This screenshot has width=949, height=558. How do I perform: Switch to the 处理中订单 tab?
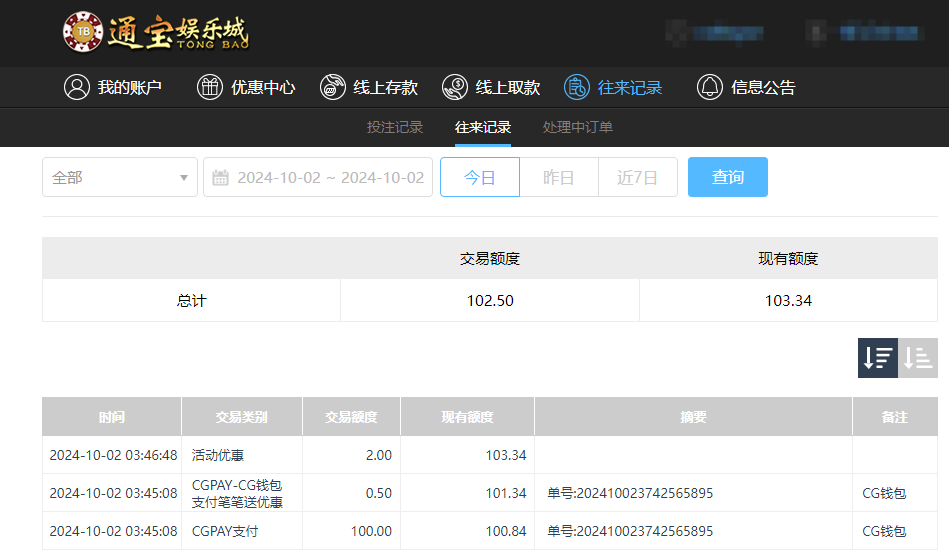tap(578, 127)
